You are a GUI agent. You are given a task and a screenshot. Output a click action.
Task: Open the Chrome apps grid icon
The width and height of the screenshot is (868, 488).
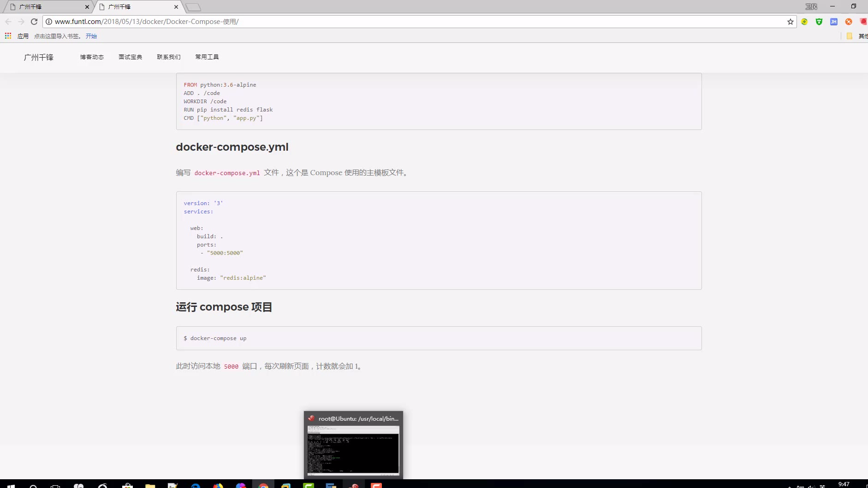8,36
